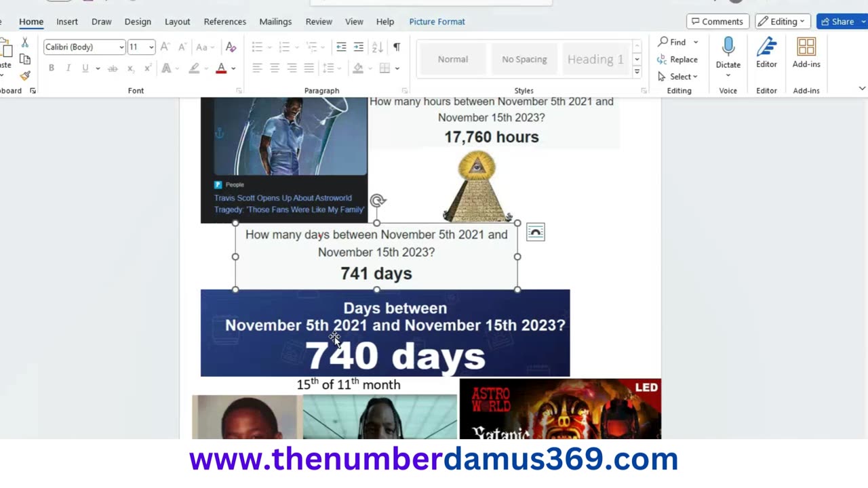Image resolution: width=868 pixels, height=488 pixels.
Task: Show paragraph marks with the pilcrow icon
Action: pos(397,47)
